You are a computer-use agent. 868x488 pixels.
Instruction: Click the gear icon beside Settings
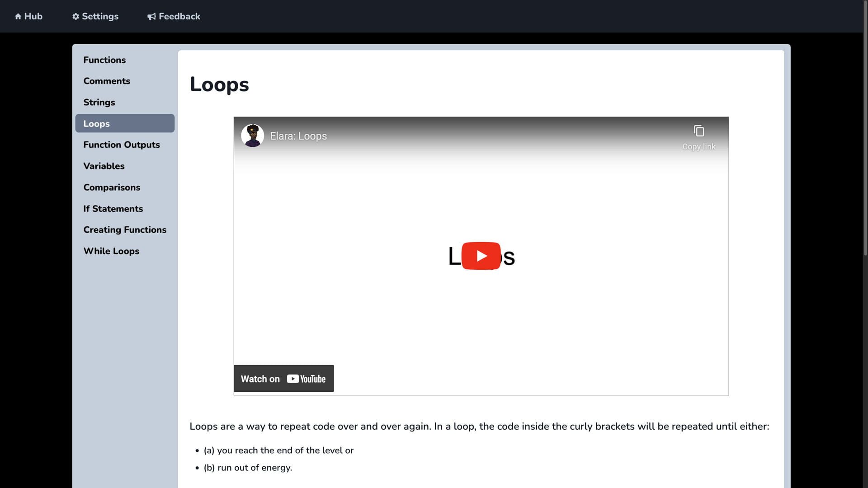click(x=75, y=17)
